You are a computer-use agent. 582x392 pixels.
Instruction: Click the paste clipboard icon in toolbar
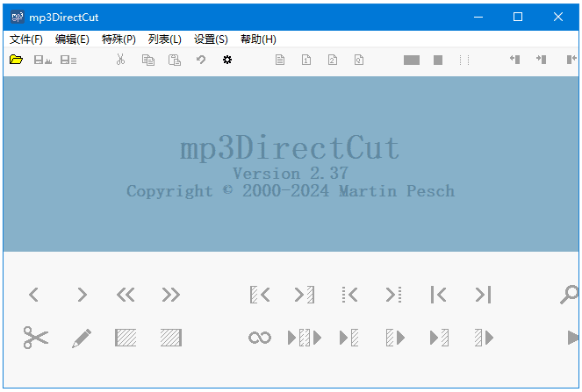point(175,60)
